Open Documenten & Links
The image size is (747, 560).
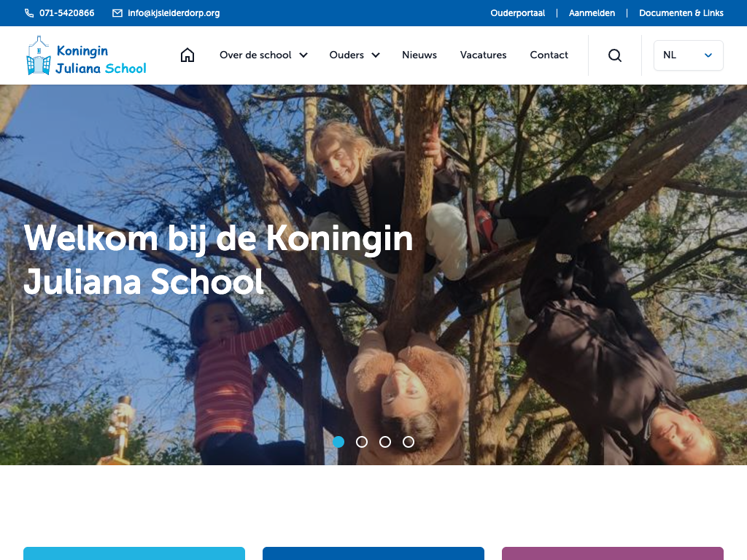point(681,13)
